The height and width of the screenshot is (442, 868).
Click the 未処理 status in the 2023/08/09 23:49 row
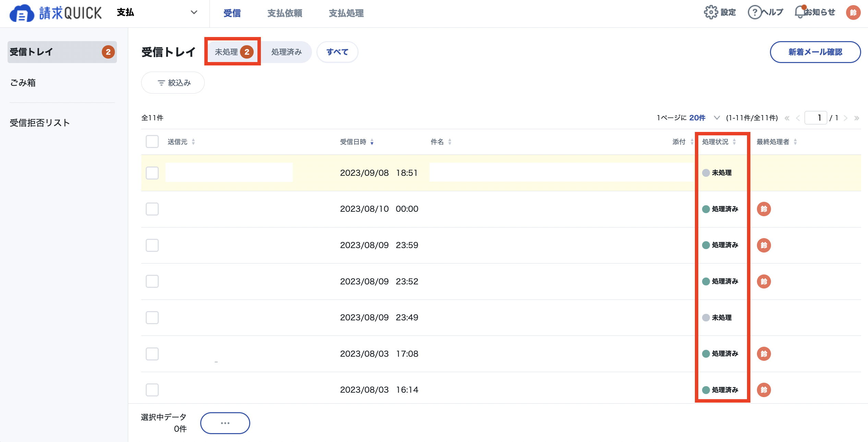[x=717, y=318]
